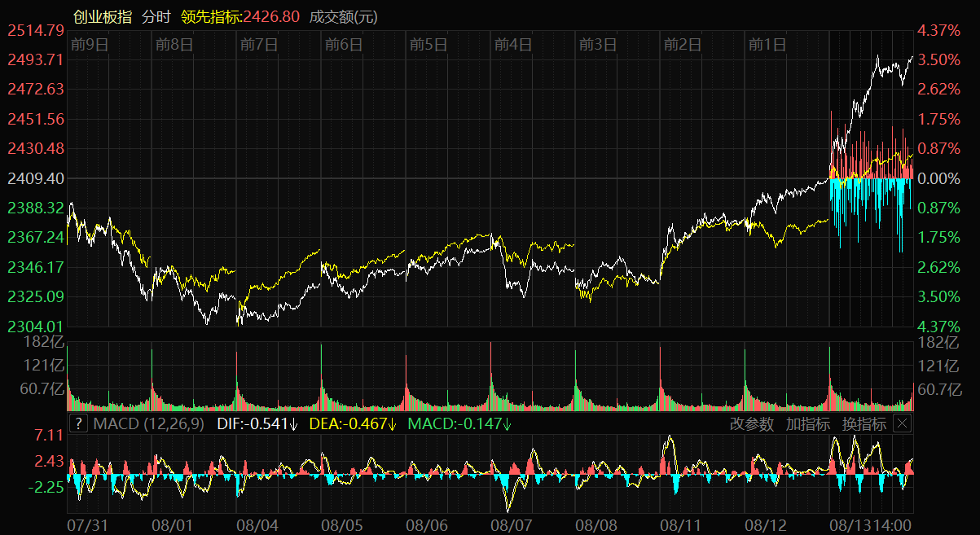Click the 2409.40 baseline price label
The height and width of the screenshot is (535, 980).
[35, 178]
